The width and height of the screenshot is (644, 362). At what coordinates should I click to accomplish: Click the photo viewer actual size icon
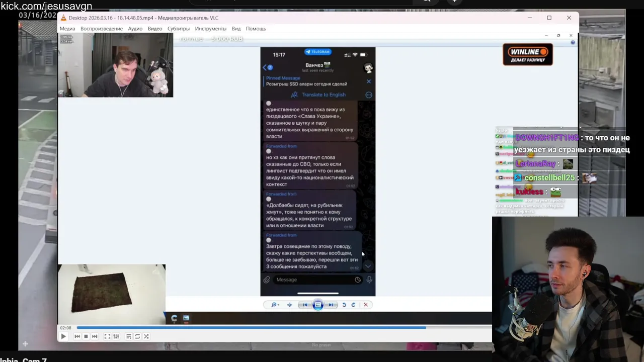coord(289,305)
